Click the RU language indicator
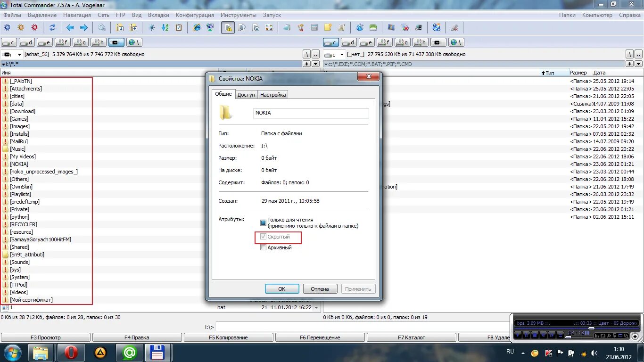The width and height of the screenshot is (644, 362). coord(510,352)
